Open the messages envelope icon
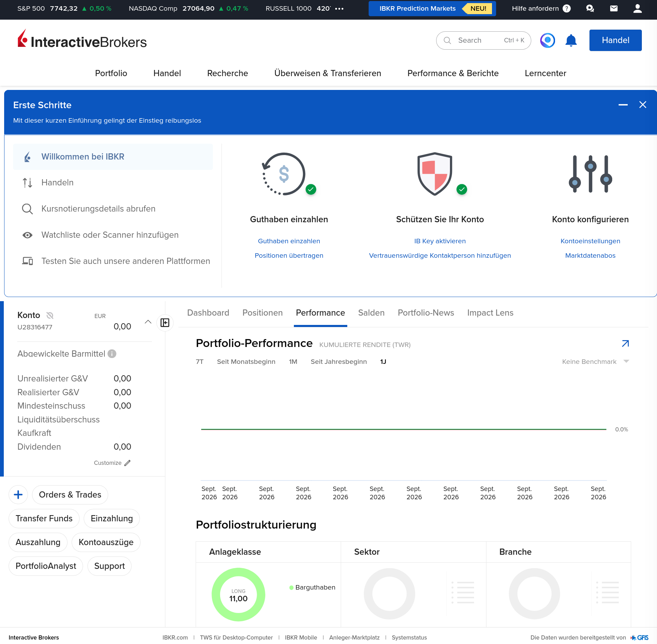657x644 pixels. tap(614, 9)
